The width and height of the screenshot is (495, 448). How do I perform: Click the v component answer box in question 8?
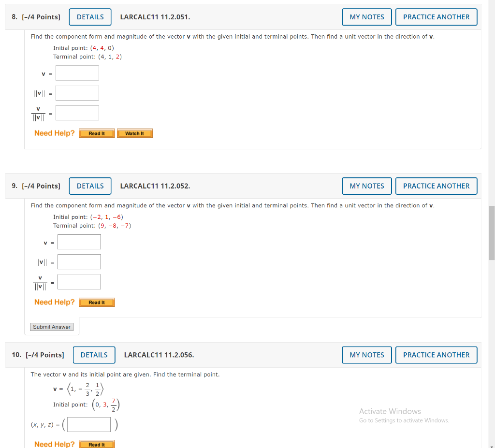click(77, 73)
